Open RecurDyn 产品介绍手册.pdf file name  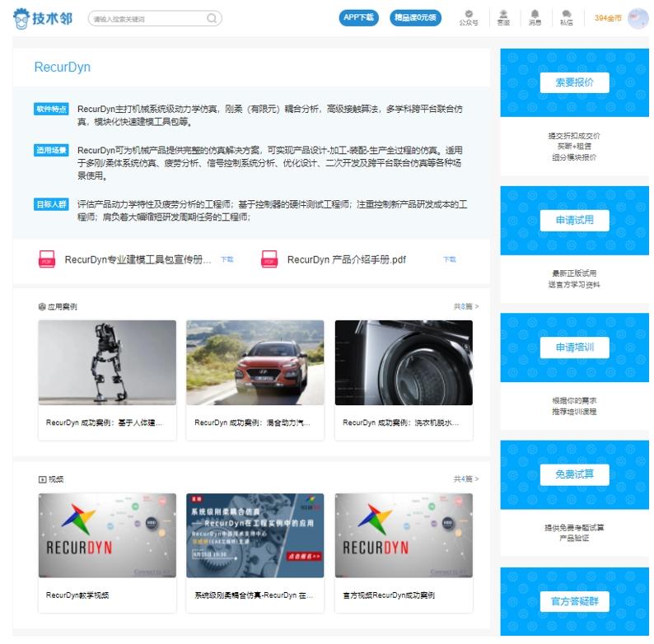tap(346, 259)
